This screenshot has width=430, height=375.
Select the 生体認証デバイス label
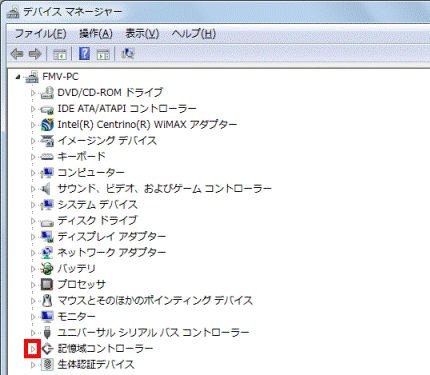pyautogui.click(x=96, y=364)
